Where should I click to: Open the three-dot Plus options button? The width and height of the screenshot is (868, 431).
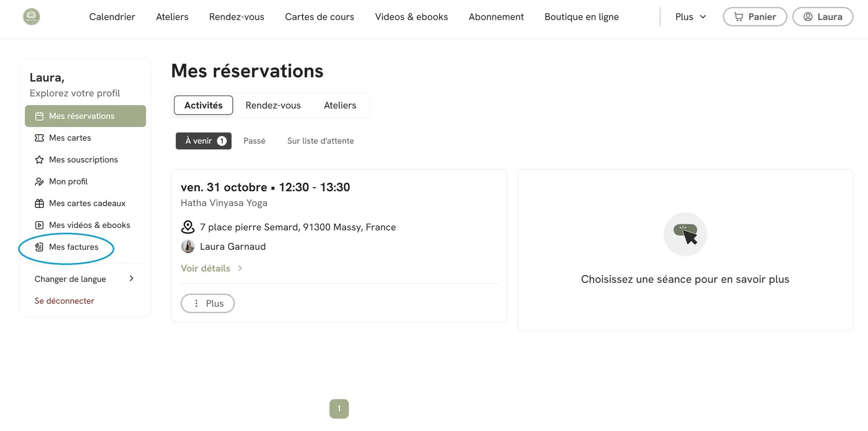pyautogui.click(x=208, y=303)
